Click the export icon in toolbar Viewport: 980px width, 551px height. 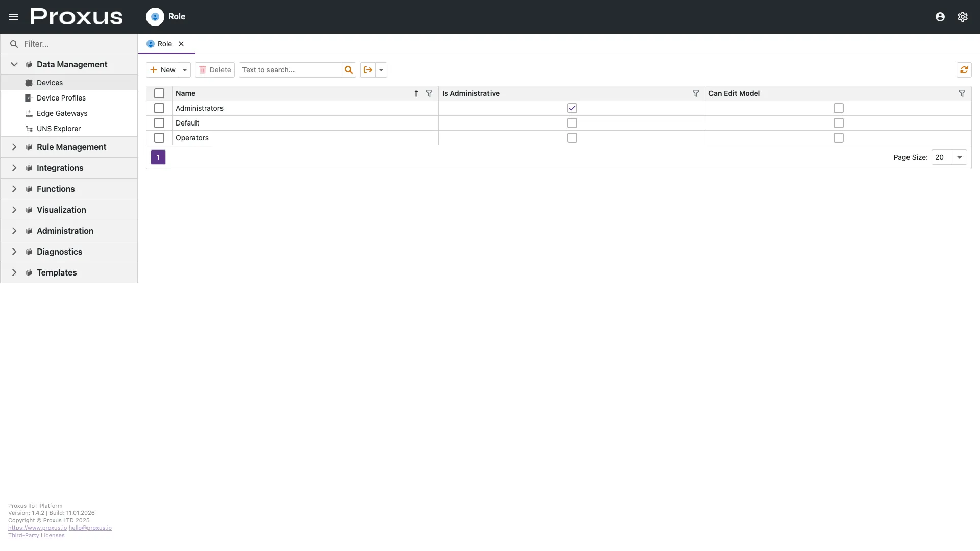click(x=368, y=70)
